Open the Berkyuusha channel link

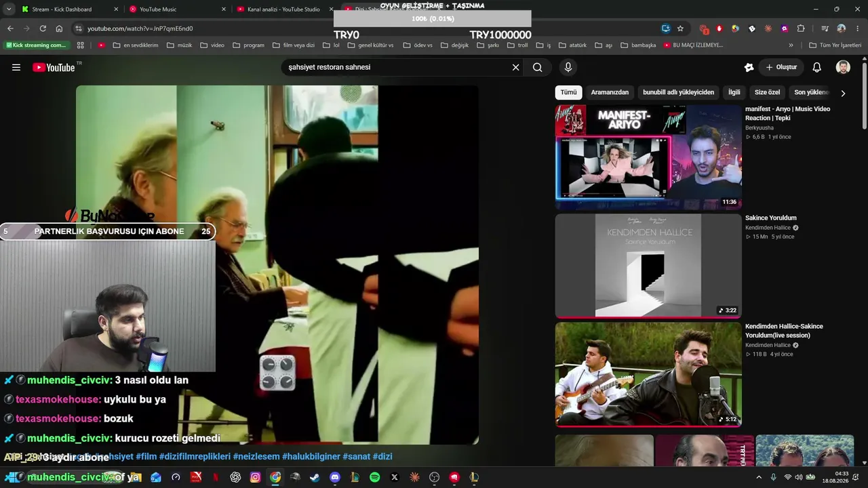pyautogui.click(x=759, y=127)
